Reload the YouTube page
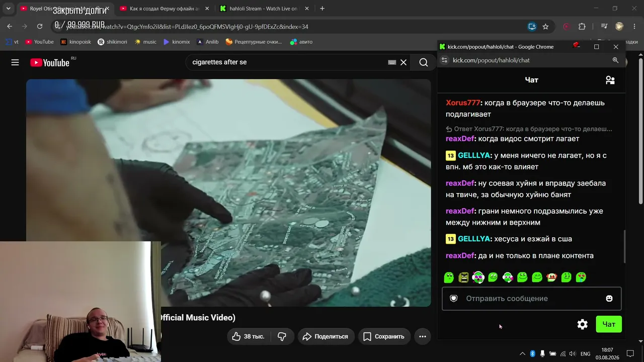Screen dimensions: 644x362 point(40,27)
